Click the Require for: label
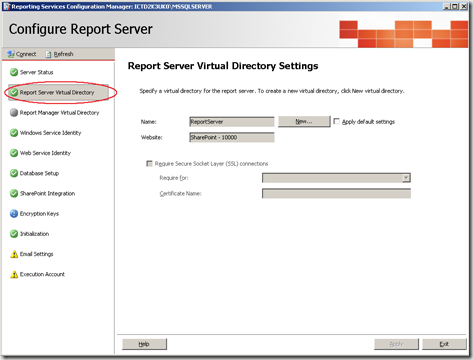The image size is (473, 360). pos(174,178)
